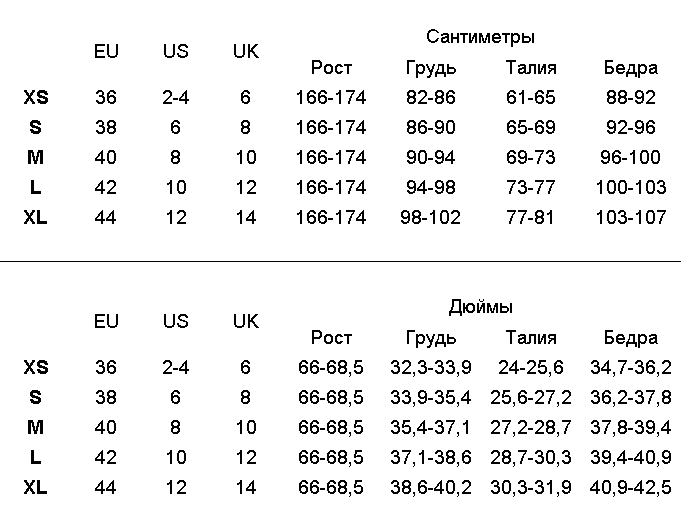683x520 pixels.
Task: Click Талия column header in inches table
Action: click(531, 338)
